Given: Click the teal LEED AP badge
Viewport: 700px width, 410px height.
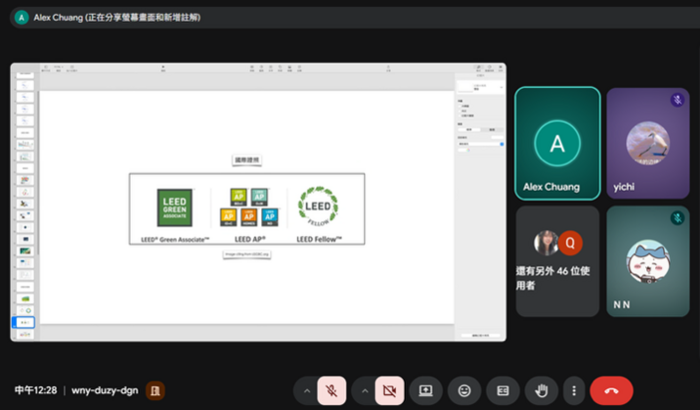Looking at the screenshot, I should pos(259,197).
